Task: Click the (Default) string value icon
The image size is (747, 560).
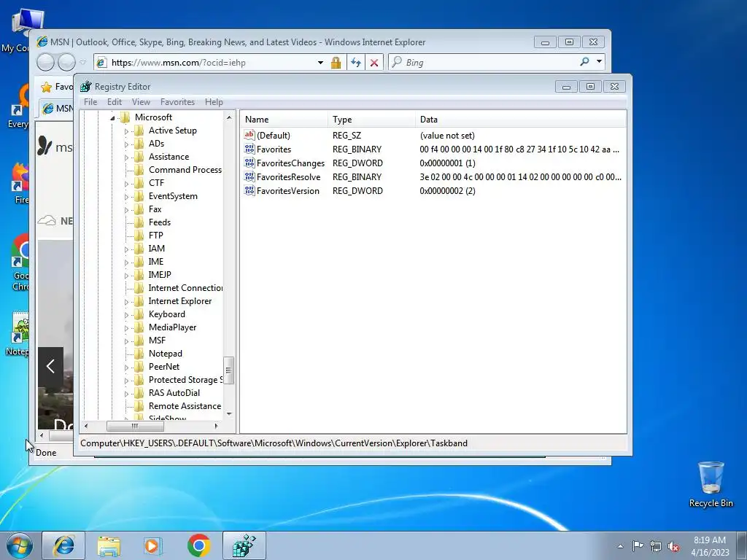Action: (x=249, y=135)
